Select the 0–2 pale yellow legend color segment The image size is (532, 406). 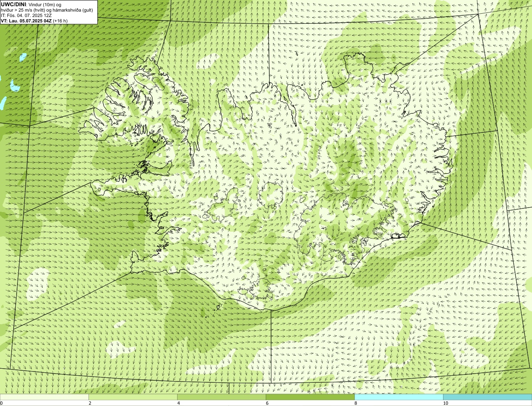pyautogui.click(x=44, y=397)
